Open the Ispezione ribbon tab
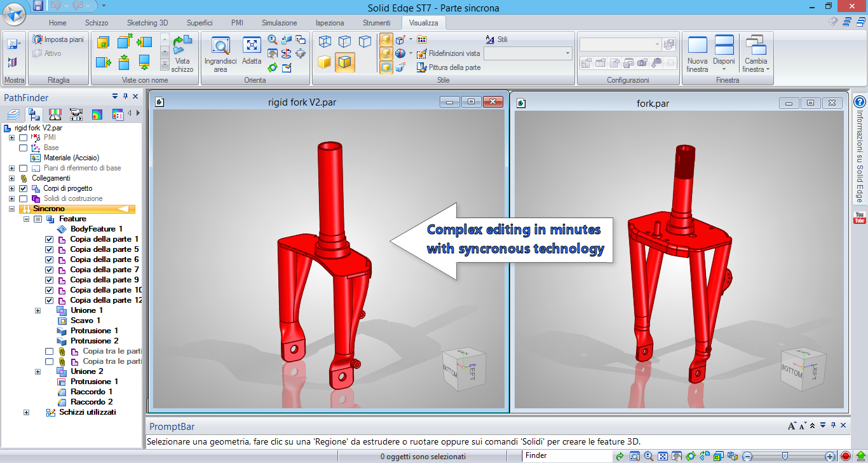Screen dimensions: 868x463 click(x=330, y=23)
